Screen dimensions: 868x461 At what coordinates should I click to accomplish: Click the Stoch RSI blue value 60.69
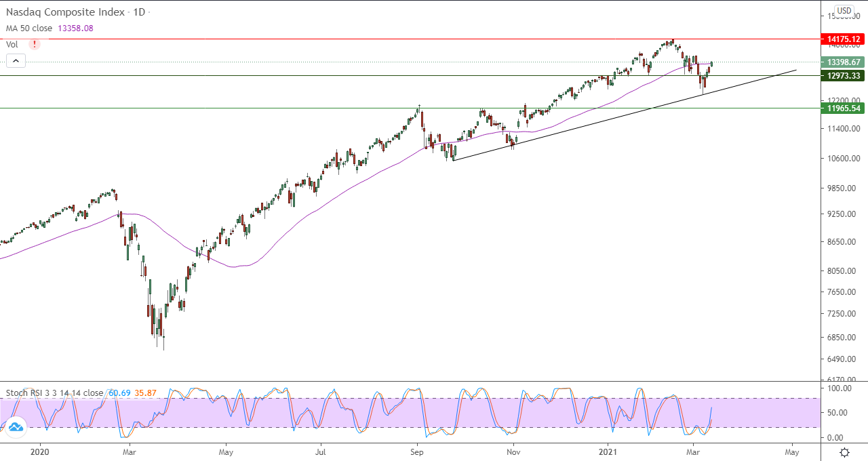click(119, 393)
